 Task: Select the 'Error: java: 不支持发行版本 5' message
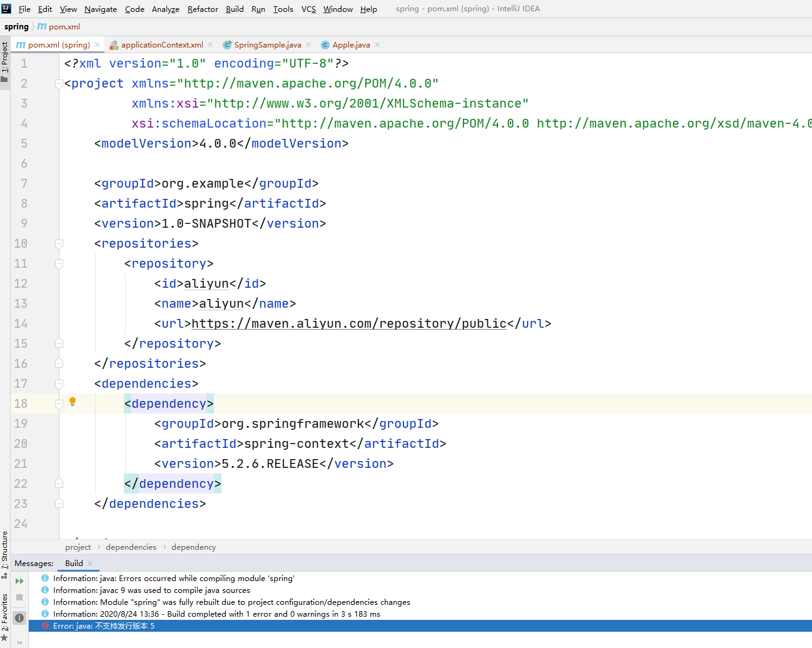[x=420, y=626]
